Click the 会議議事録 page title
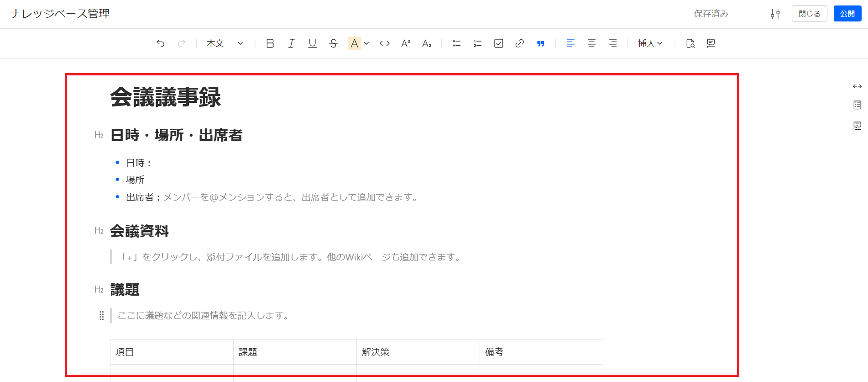 click(166, 97)
